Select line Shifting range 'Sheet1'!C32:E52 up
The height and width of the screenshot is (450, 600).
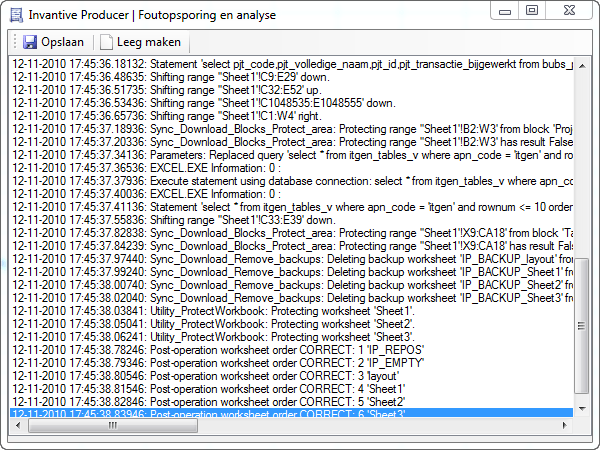pos(292,90)
